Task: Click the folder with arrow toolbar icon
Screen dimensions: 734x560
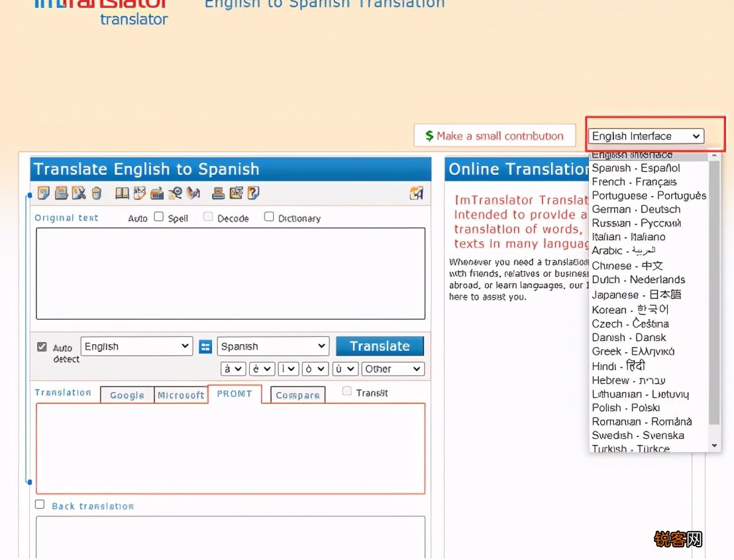Action: point(157,193)
